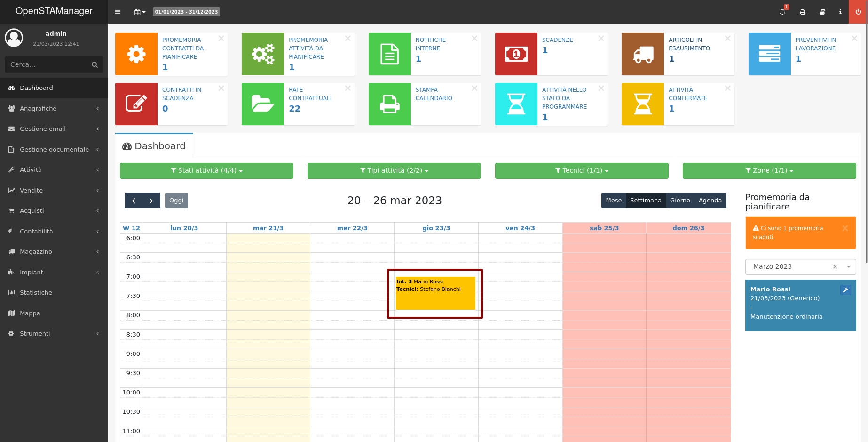Click the printer icon in top bar

803,12
